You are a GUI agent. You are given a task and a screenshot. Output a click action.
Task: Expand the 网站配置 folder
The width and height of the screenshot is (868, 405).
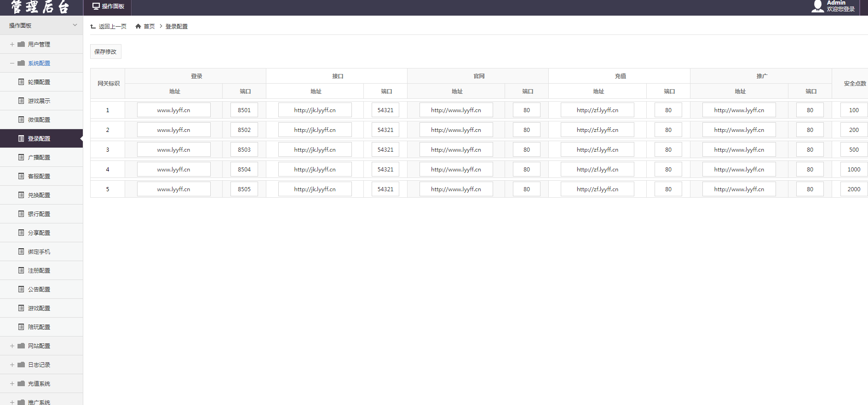(x=12, y=346)
